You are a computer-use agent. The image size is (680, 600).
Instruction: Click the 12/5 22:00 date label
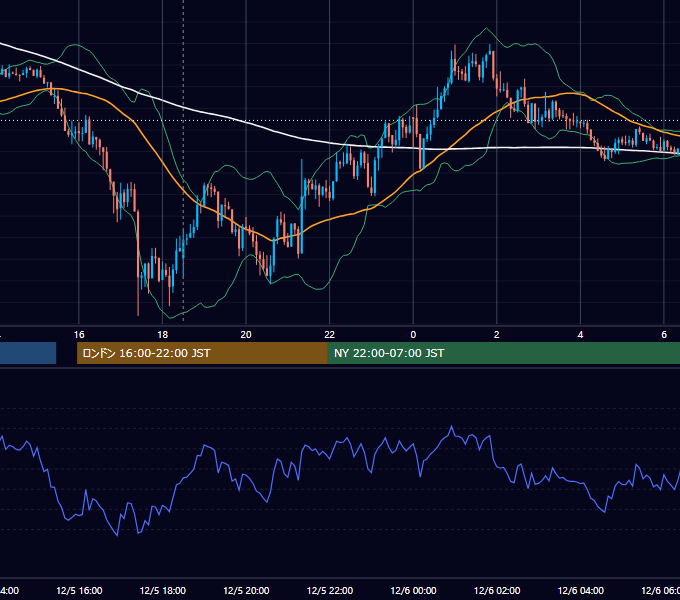tap(330, 590)
